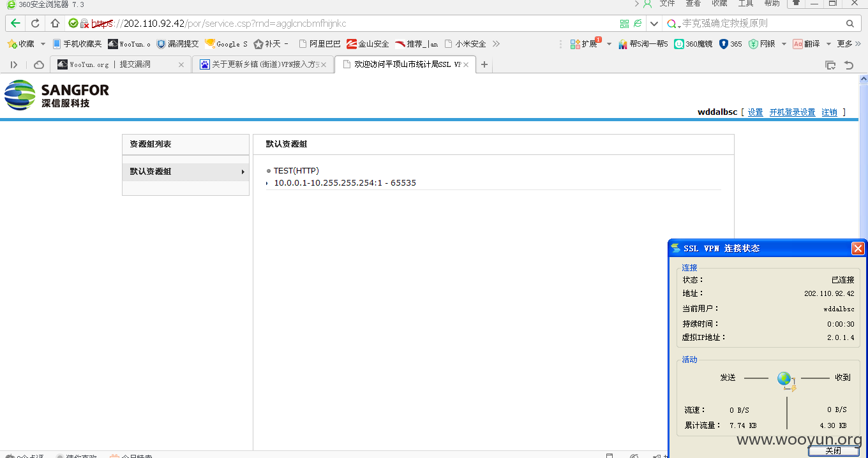
Task: Show 更多 extensions overflow
Action: pyautogui.click(x=848, y=44)
